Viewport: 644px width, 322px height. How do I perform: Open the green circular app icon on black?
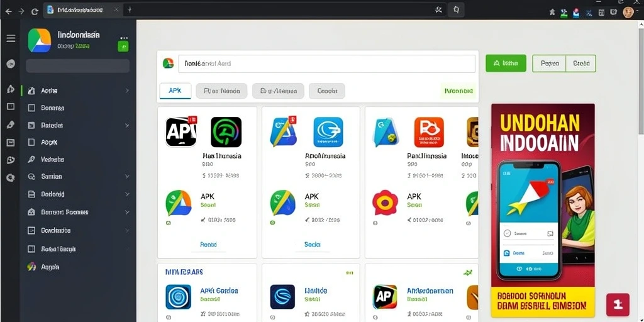pyautogui.click(x=226, y=132)
